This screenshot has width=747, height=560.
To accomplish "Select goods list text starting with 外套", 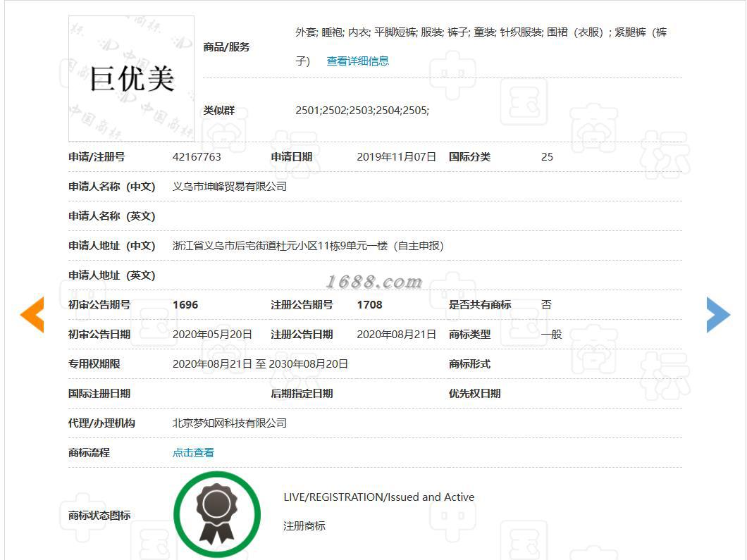I will pyautogui.click(x=481, y=46).
